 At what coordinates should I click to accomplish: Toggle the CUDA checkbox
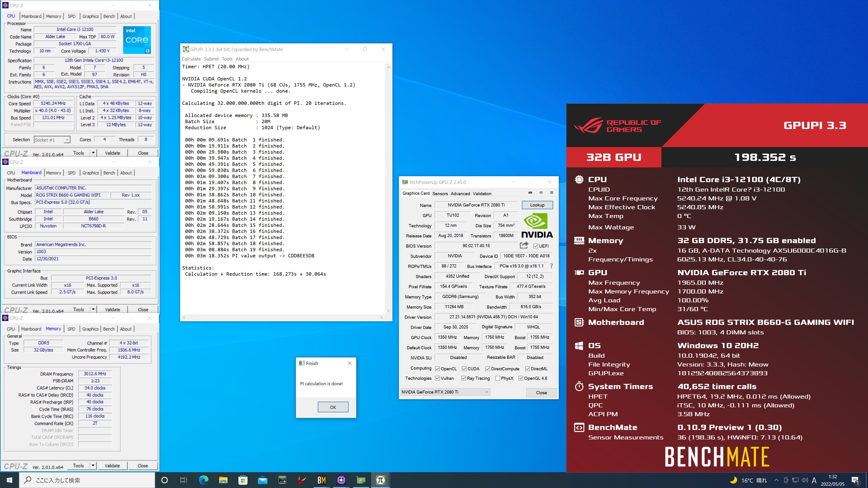coord(464,369)
